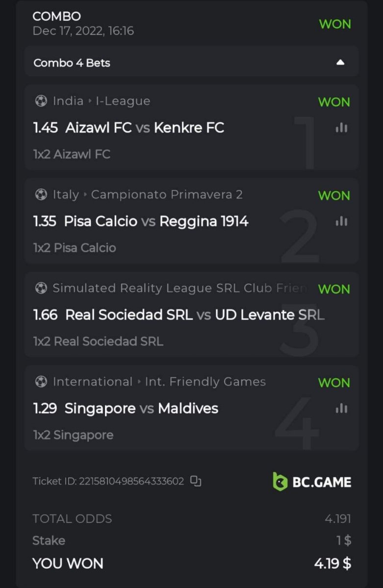Open Singapore vs Maldives match
This screenshot has width=383, height=588.
click(141, 409)
